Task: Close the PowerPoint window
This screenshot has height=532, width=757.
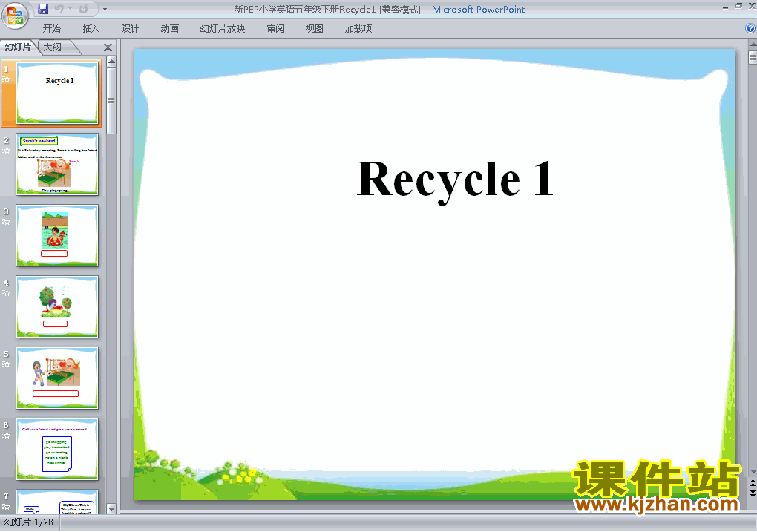Action: point(752,6)
